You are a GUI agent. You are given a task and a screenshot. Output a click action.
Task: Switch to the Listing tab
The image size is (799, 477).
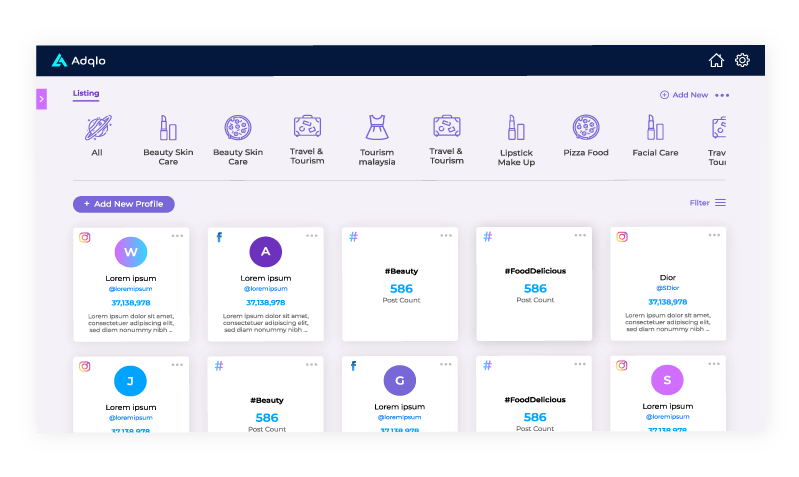(x=86, y=93)
